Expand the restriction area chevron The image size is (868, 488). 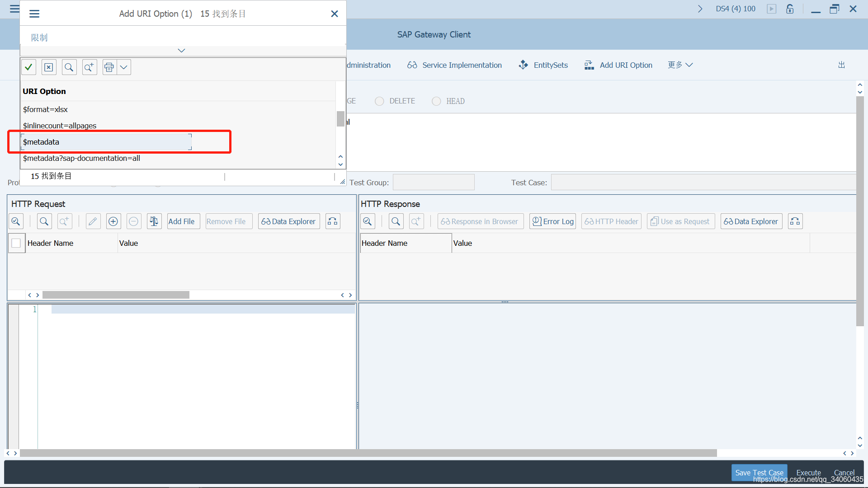pyautogui.click(x=181, y=50)
